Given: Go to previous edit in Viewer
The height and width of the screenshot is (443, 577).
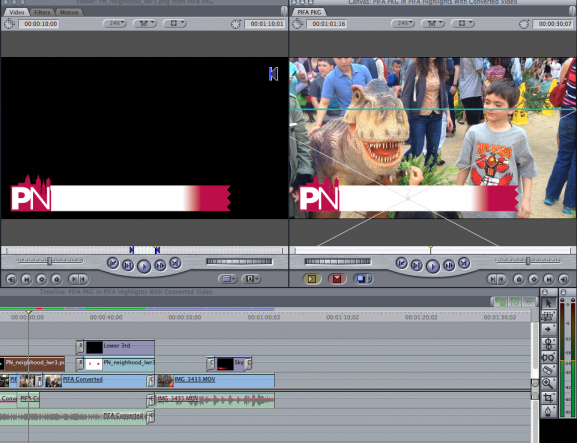Looking at the screenshot, I should (x=113, y=263).
